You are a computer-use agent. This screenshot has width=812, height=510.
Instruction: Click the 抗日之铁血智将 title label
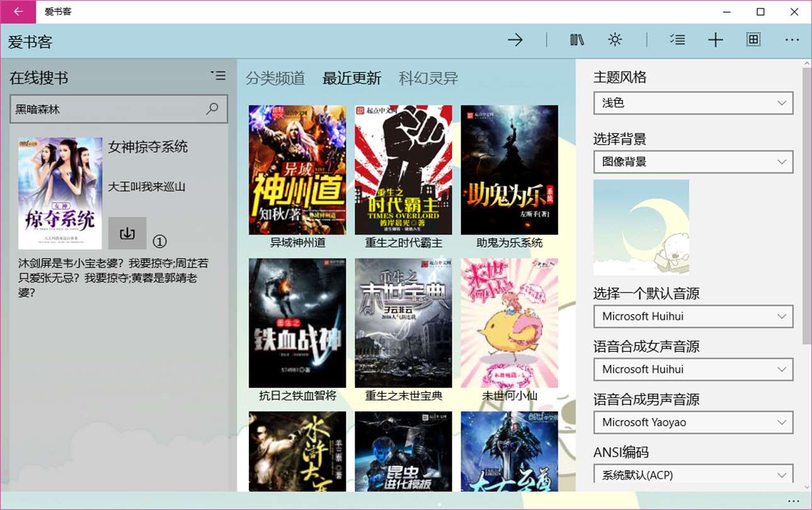298,395
